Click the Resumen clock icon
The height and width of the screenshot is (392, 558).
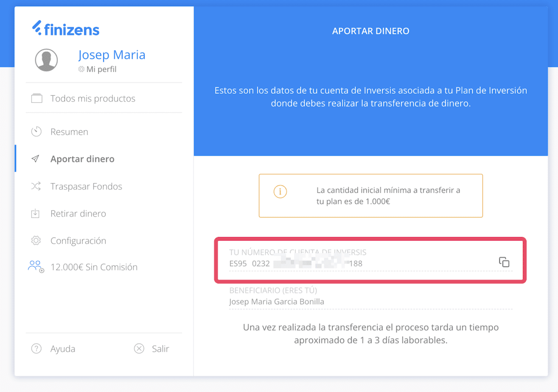(x=36, y=132)
